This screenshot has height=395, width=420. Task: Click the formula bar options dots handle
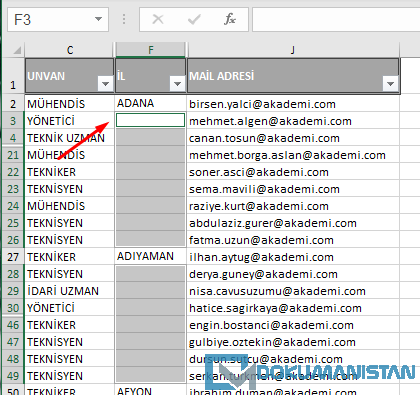point(124,19)
